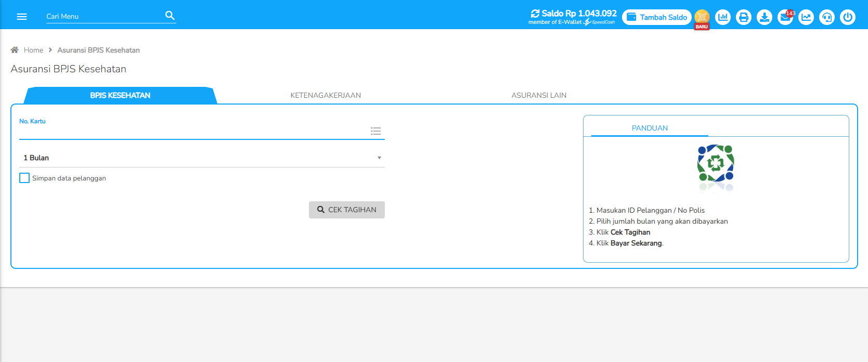Viewport: 868px width, 362px height.
Task: Open the hamburger menu
Action: pos(22,17)
